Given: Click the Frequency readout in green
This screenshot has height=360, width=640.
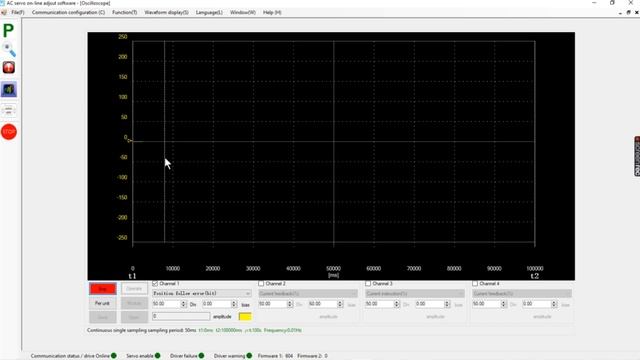Looking at the screenshot, I should point(283,330).
